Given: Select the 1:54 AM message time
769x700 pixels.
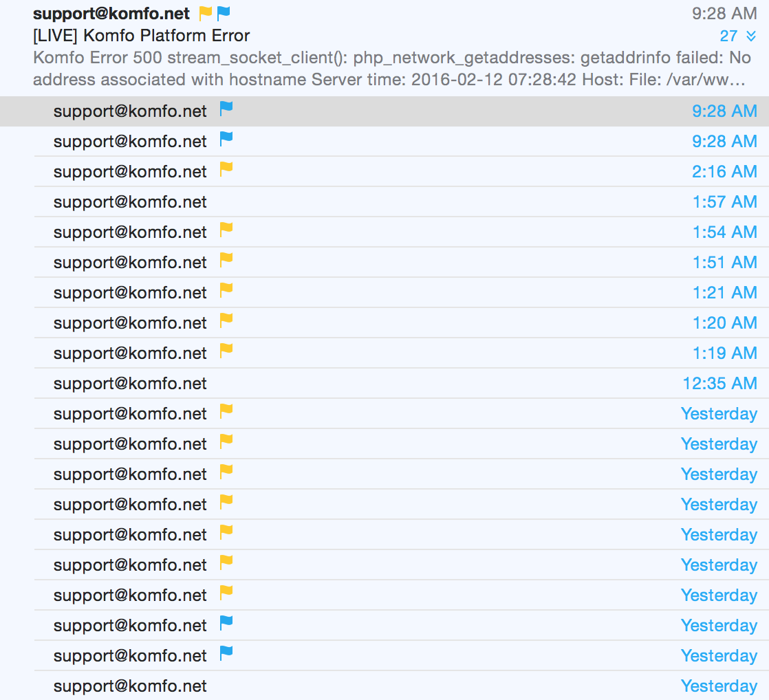Looking at the screenshot, I should coord(724,232).
